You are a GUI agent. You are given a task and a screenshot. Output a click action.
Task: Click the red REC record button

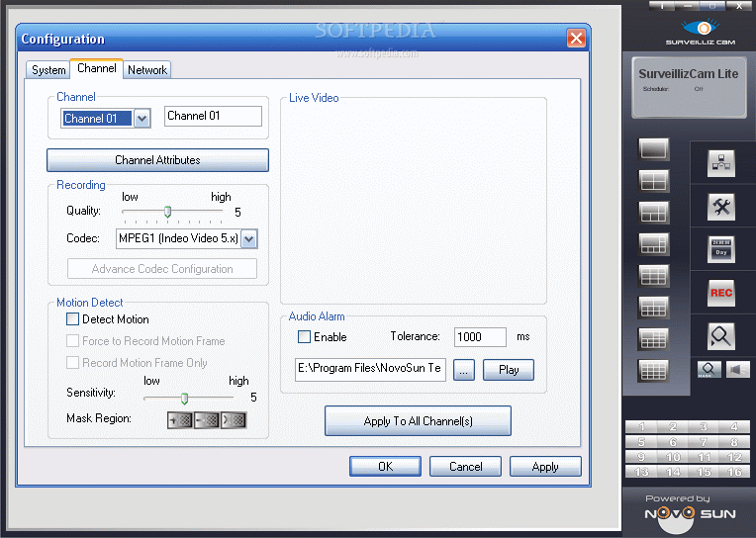coord(721,293)
